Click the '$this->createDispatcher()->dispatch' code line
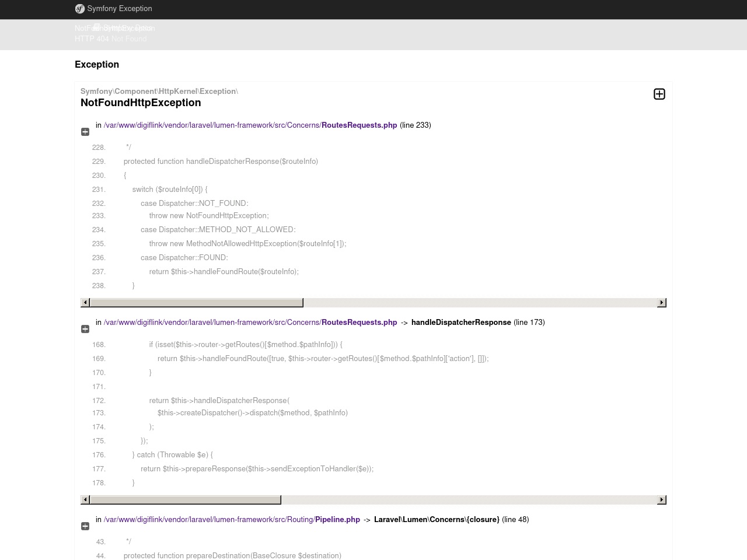This screenshot has height=560, width=747. coord(253,413)
